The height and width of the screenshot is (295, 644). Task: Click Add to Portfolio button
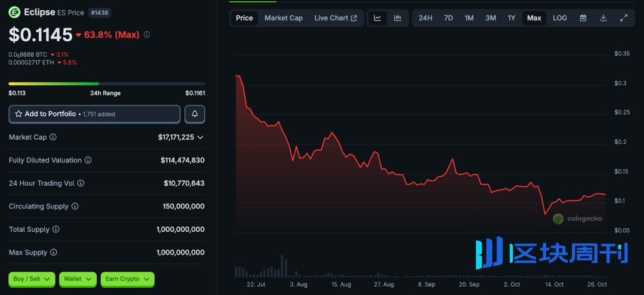[x=94, y=113]
